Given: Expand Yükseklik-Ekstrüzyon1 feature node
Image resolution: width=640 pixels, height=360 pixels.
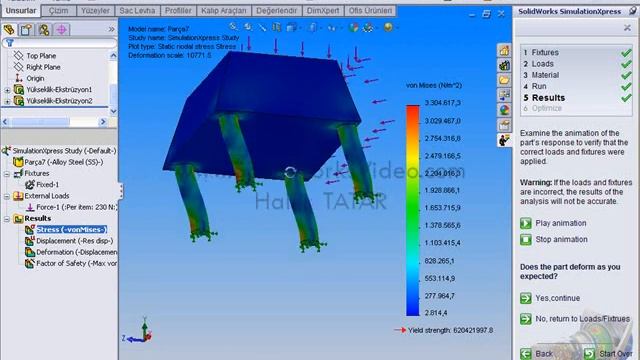Looking at the screenshot, I should point(7,90).
